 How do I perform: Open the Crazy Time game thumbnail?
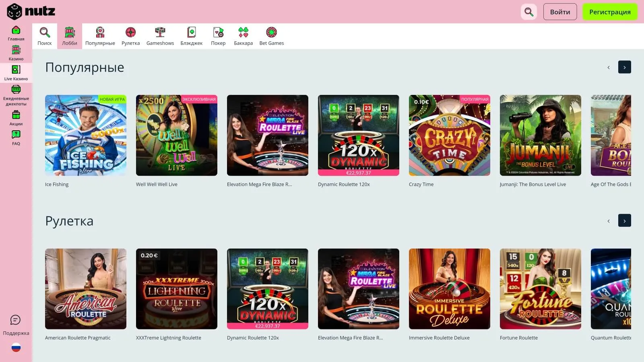(450, 135)
